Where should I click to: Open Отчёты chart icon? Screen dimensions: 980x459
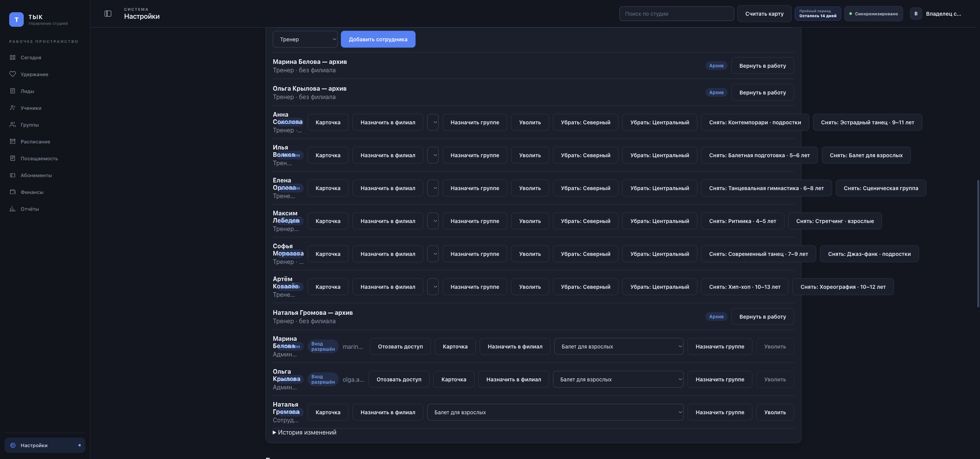[13, 209]
